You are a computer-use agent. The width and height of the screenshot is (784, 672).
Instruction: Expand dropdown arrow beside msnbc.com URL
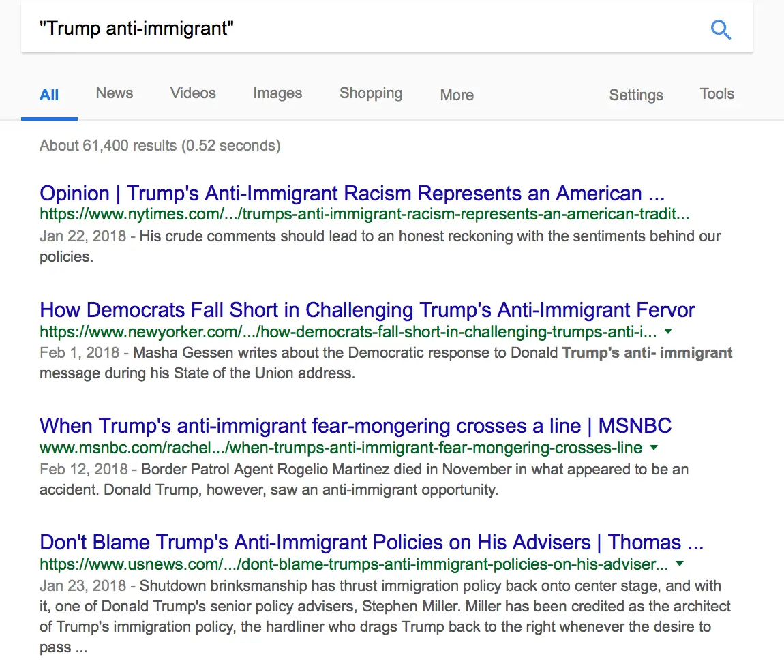(x=654, y=448)
